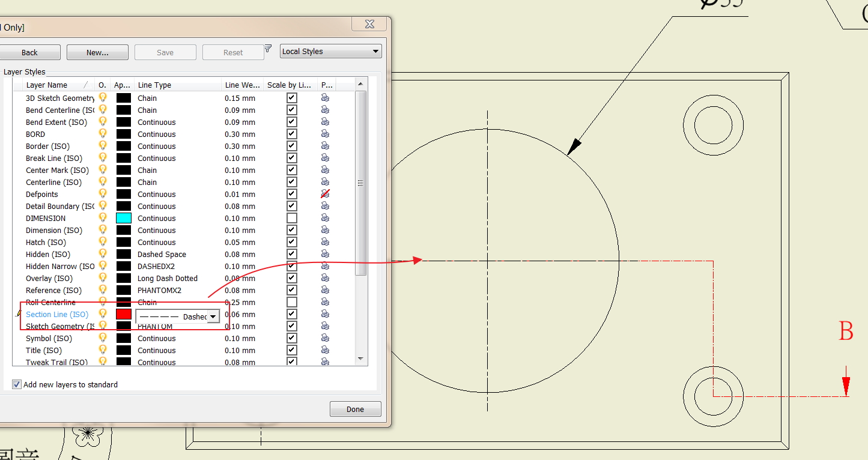Click the printer icon for Overlay (ISO)

(x=324, y=277)
